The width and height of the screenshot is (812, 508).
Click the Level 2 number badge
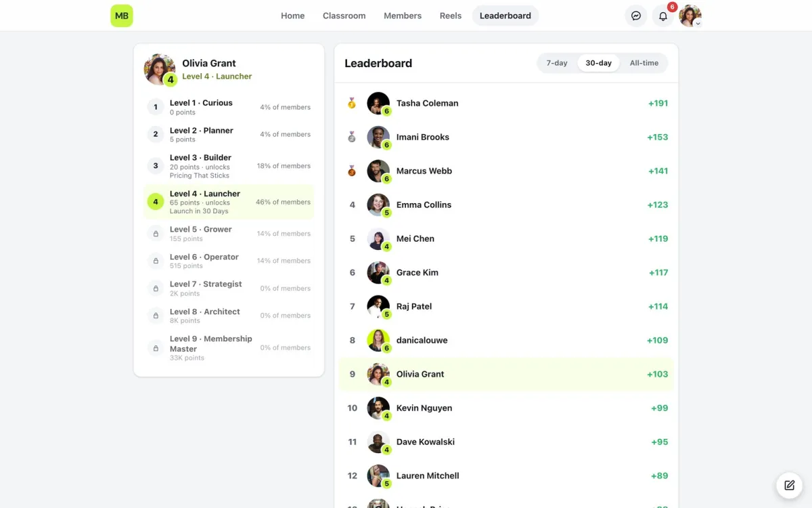coord(156,134)
